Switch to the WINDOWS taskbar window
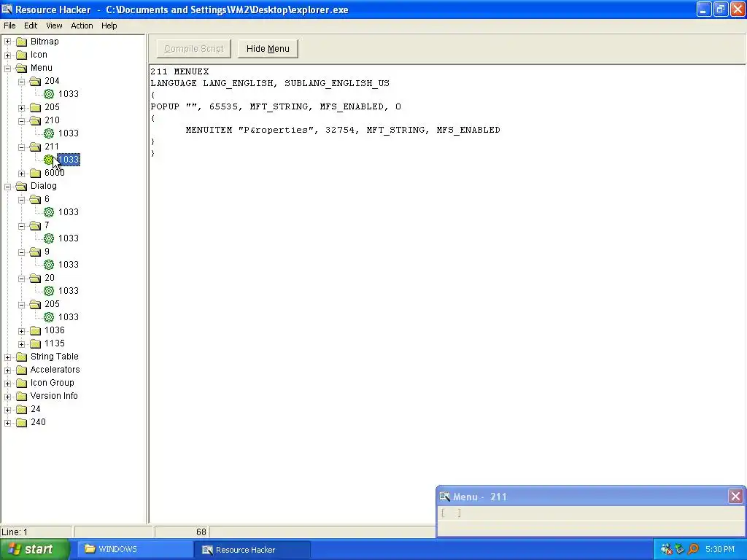 (135, 550)
